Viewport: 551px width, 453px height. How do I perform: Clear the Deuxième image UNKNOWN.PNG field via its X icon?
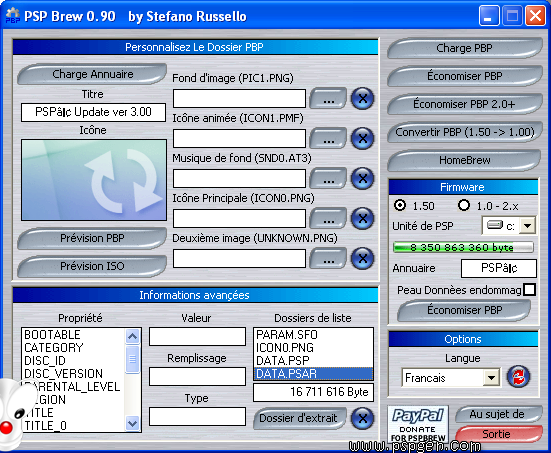(x=362, y=259)
